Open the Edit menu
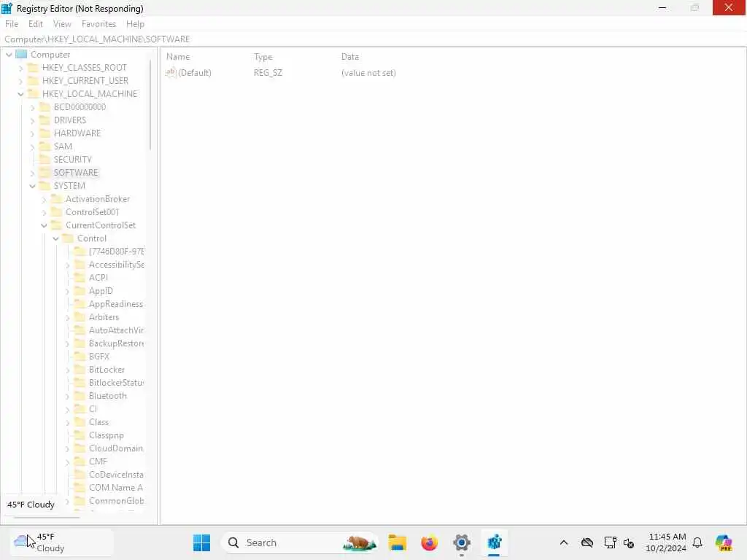Screen dimensions: 747x560 pos(36,24)
